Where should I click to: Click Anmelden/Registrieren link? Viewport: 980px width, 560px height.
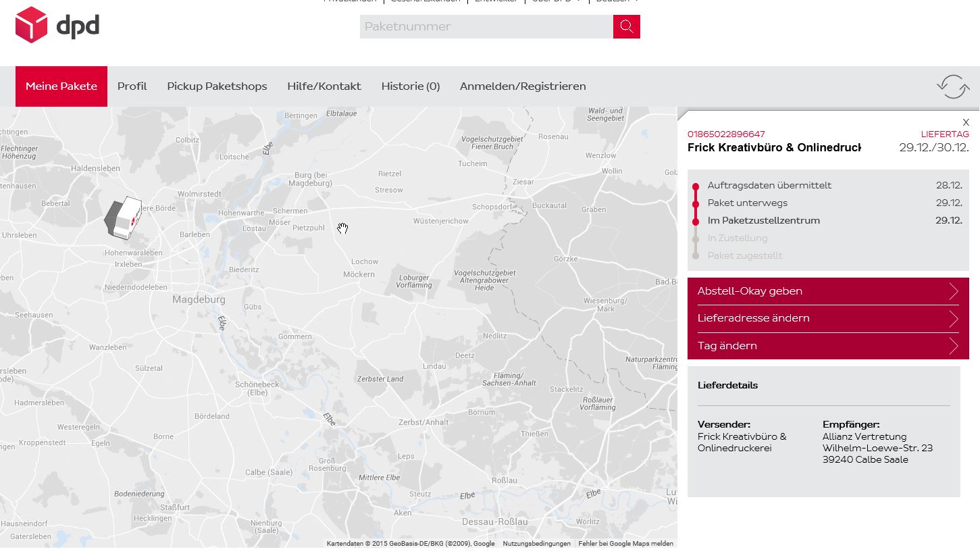[x=523, y=86]
